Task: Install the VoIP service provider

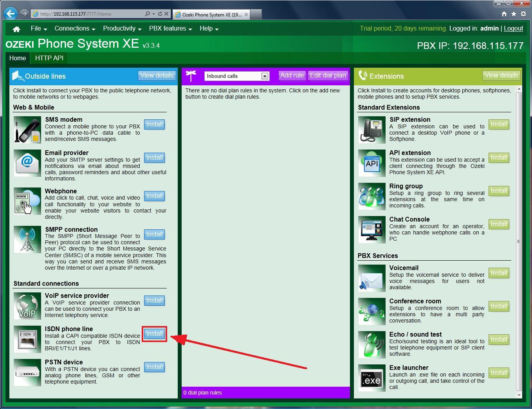Action: click(154, 301)
